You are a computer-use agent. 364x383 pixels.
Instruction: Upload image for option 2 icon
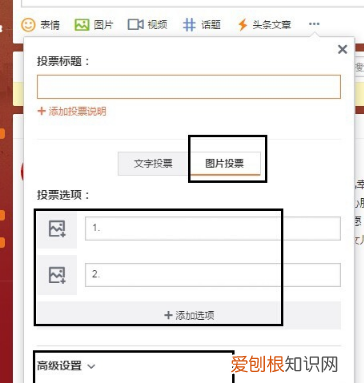pyautogui.click(x=57, y=275)
